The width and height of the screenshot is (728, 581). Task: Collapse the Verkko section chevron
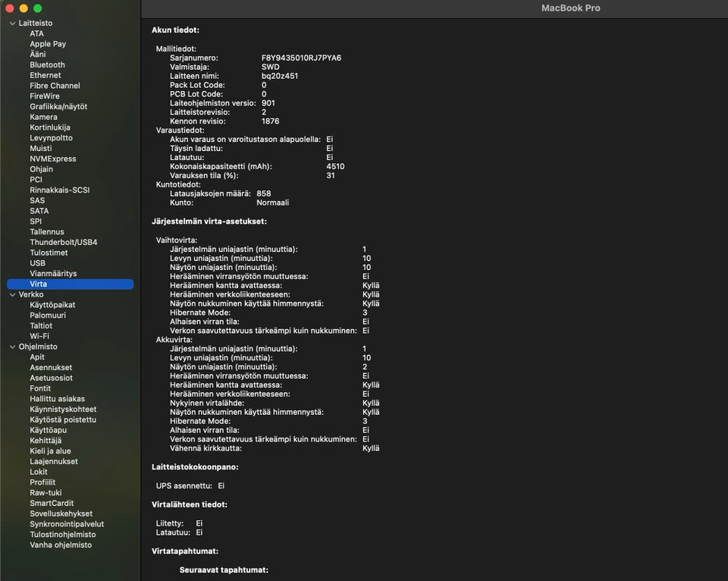pos(13,294)
